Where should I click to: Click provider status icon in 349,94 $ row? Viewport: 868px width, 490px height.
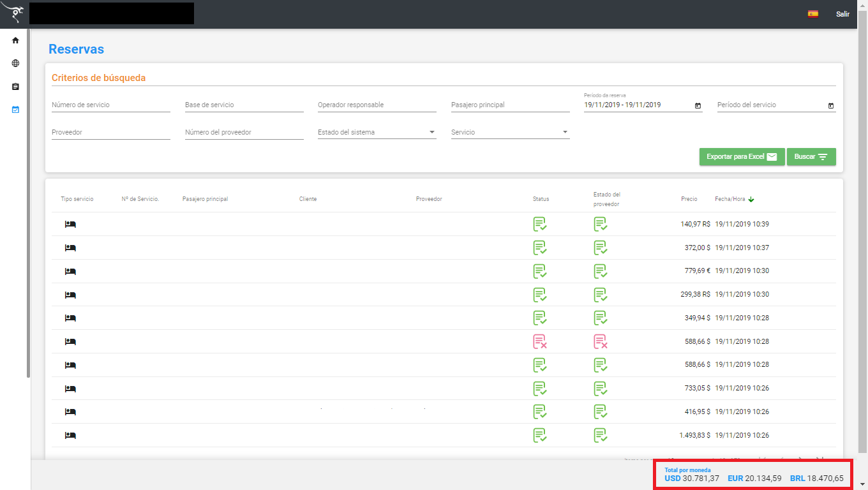601,318
